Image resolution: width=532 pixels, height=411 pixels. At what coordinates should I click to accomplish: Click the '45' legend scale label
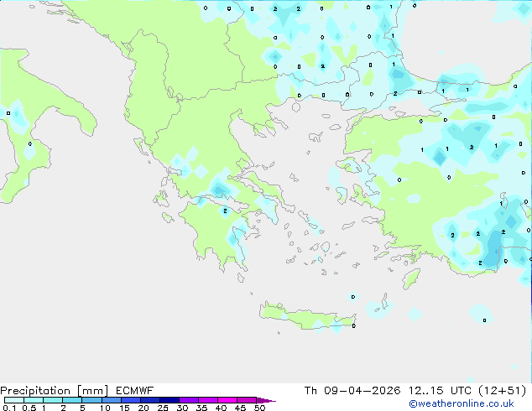click(240, 408)
